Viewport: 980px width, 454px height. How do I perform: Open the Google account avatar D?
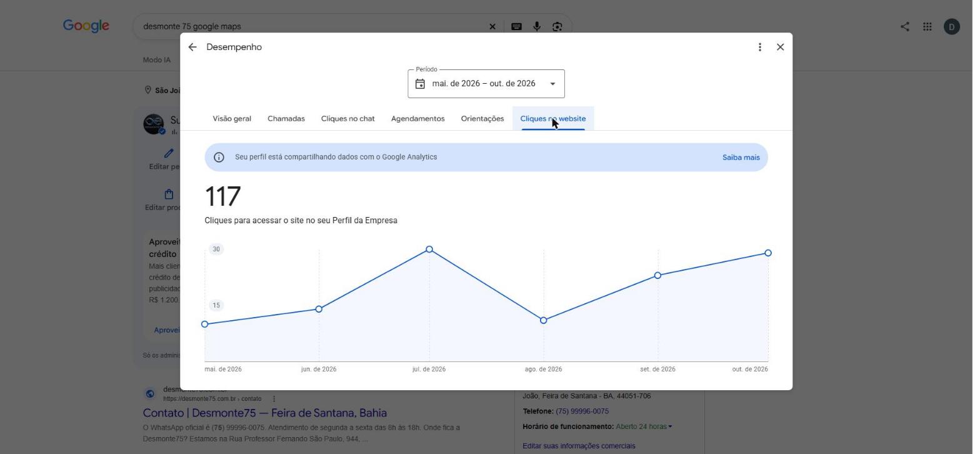point(952,26)
